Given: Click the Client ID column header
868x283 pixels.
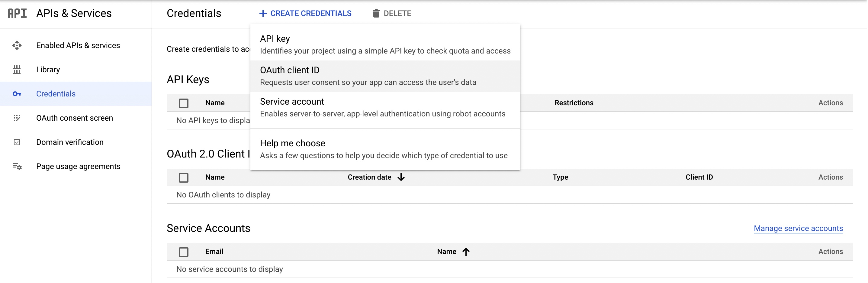Looking at the screenshot, I should (699, 177).
